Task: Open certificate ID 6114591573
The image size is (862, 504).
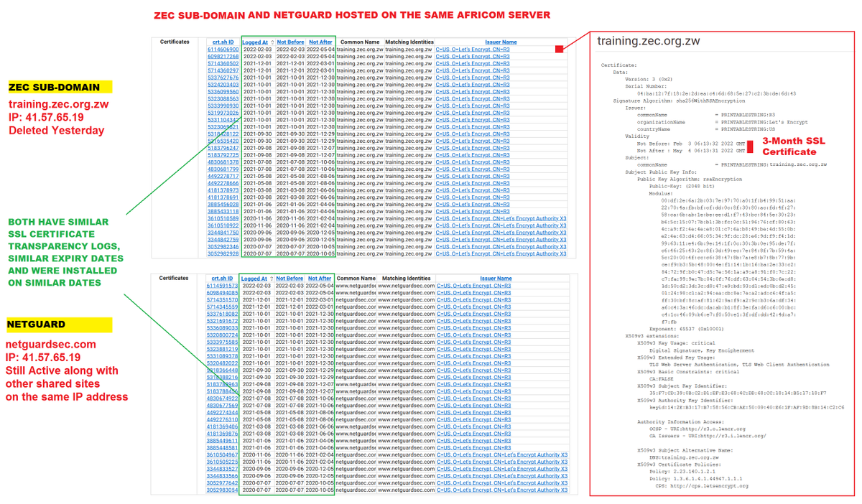Action: pyautogui.click(x=223, y=286)
